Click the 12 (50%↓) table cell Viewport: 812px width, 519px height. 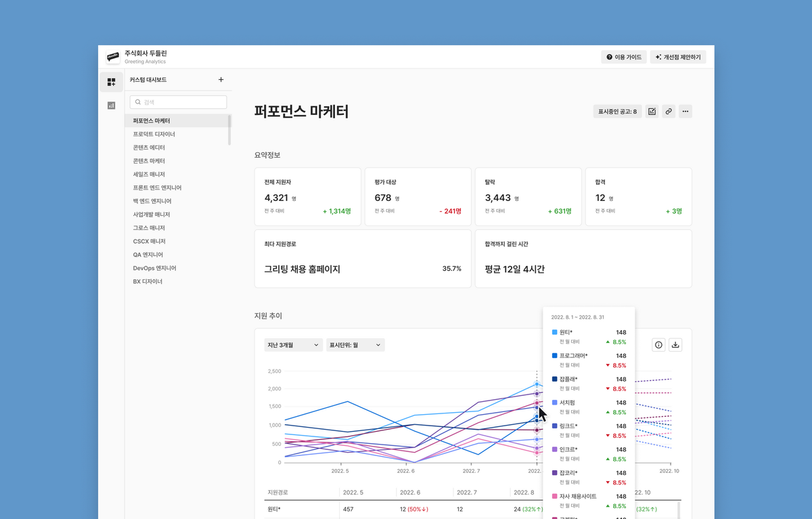(413, 510)
